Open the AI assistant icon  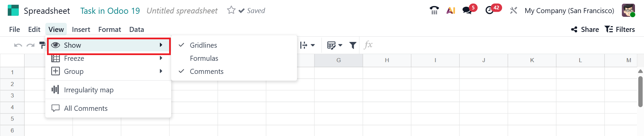click(x=451, y=10)
